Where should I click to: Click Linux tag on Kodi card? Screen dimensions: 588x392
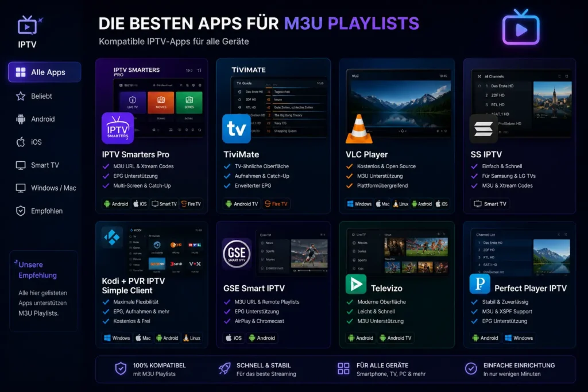192,338
